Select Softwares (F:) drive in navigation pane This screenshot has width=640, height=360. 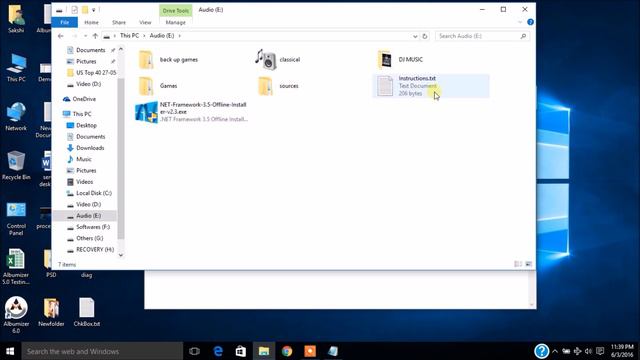(x=88, y=227)
